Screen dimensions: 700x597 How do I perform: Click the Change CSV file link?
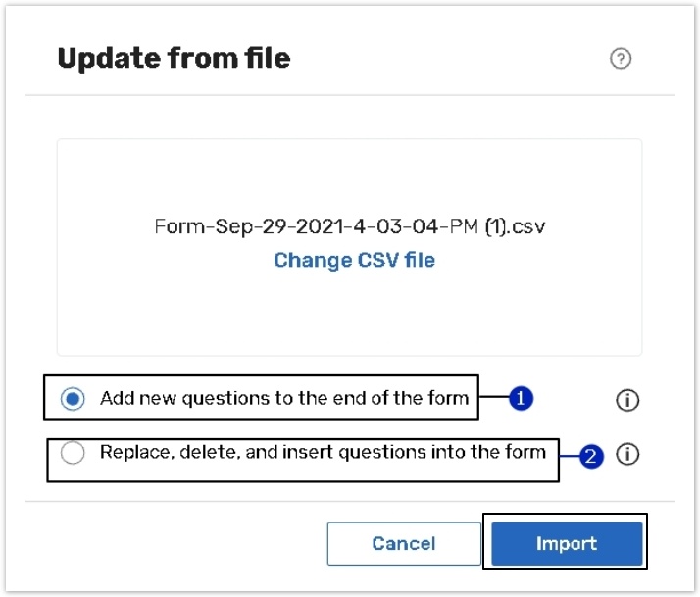point(354,260)
